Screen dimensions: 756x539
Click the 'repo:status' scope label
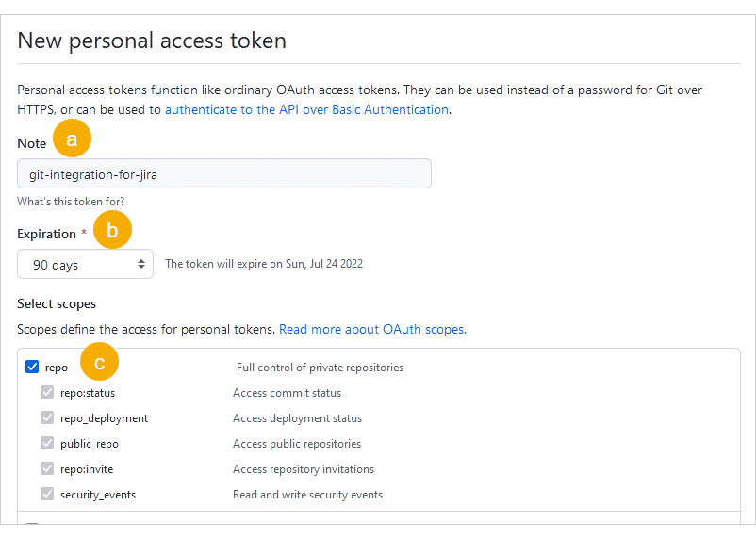tap(88, 393)
